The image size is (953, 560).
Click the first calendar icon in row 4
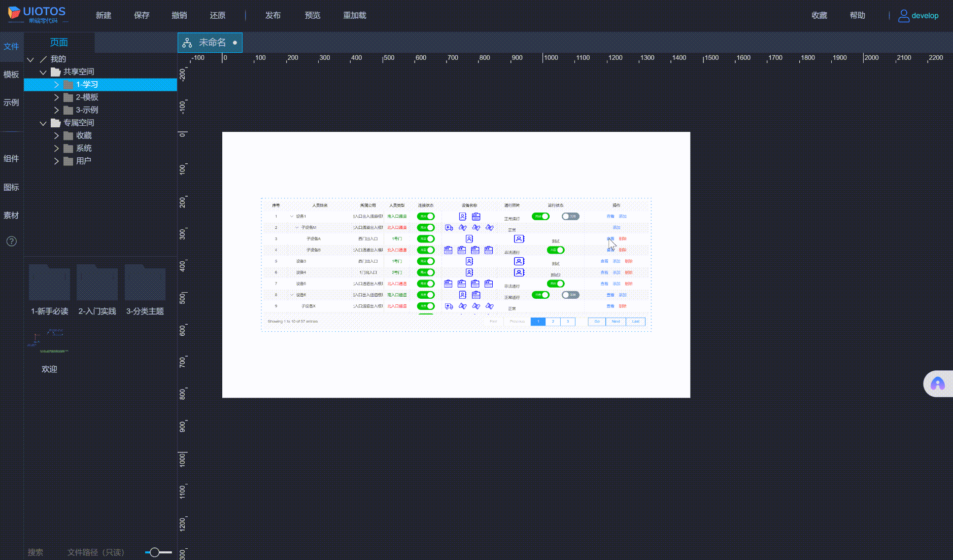pyautogui.click(x=448, y=250)
